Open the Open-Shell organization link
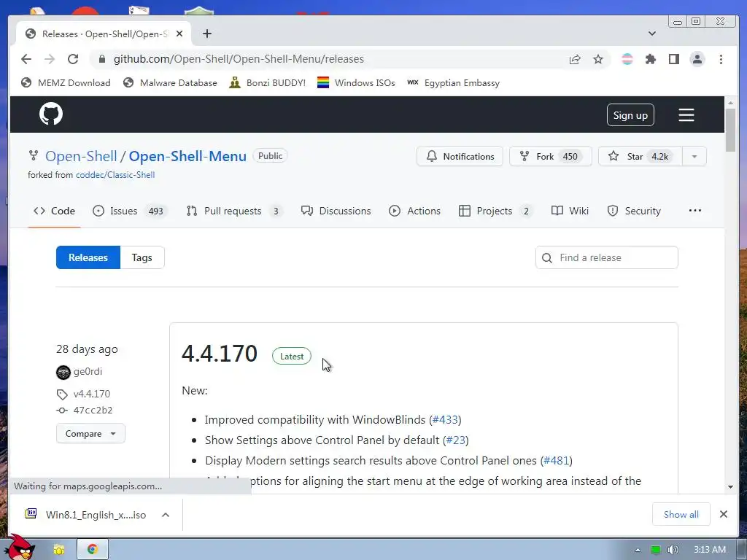Image resolution: width=747 pixels, height=560 pixels. (x=81, y=156)
